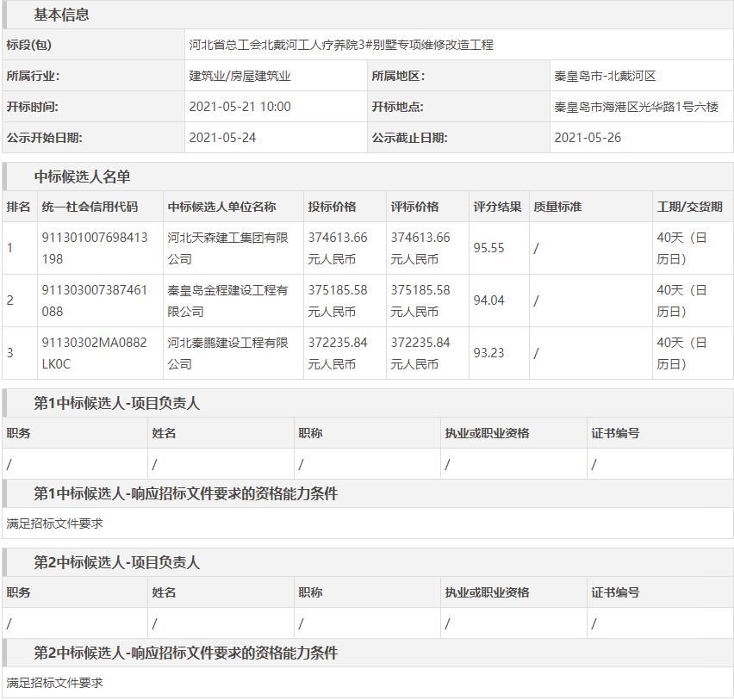
Task: Toggle the 第1中标候选人-项目负责人 section header
Action: point(116,403)
